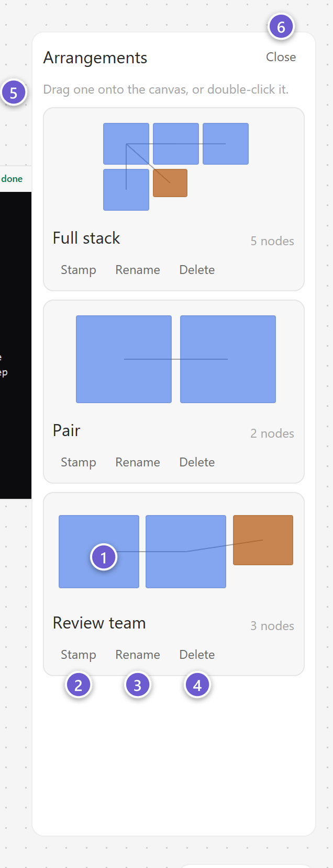Viewport: 333px width, 868px height.
Task: Click the green "done" status label
Action: point(12,179)
